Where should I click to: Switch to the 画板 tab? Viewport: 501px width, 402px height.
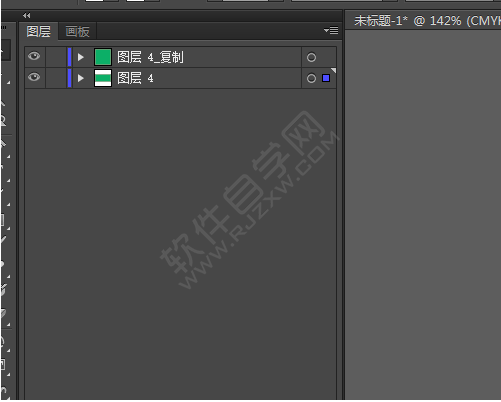point(77,32)
